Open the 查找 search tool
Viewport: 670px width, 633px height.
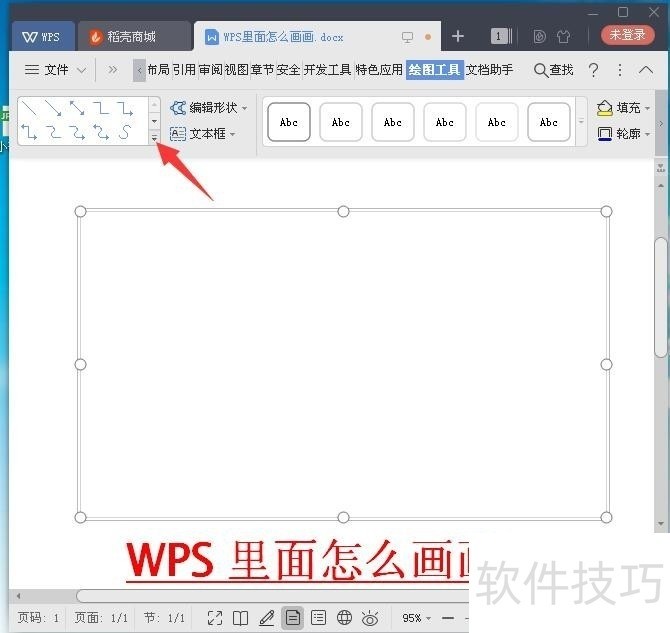(x=553, y=70)
